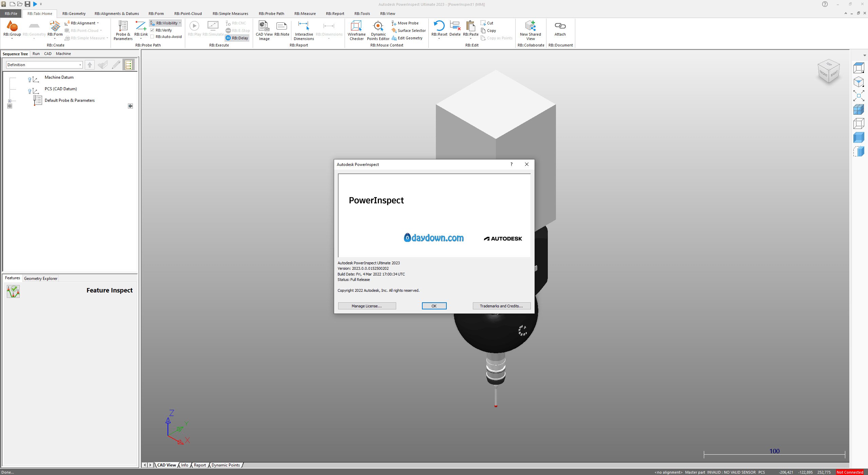Click the Open folder icon in quick access toolbar

(x=20, y=4)
